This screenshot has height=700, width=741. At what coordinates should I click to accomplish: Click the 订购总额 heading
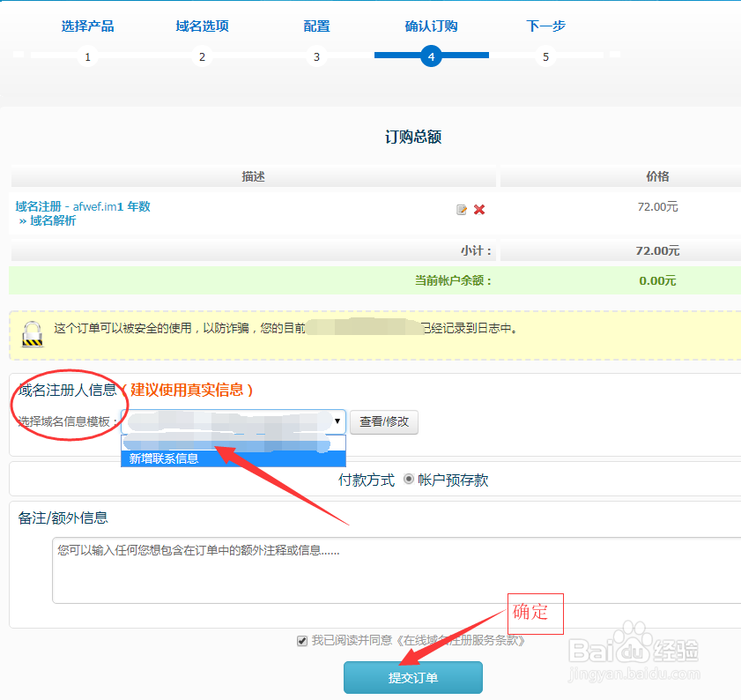(413, 138)
